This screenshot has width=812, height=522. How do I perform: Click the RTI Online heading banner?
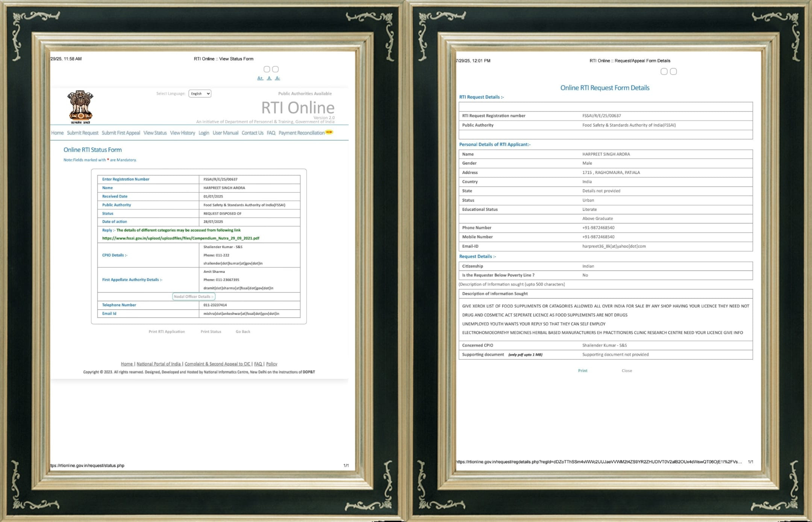298,108
